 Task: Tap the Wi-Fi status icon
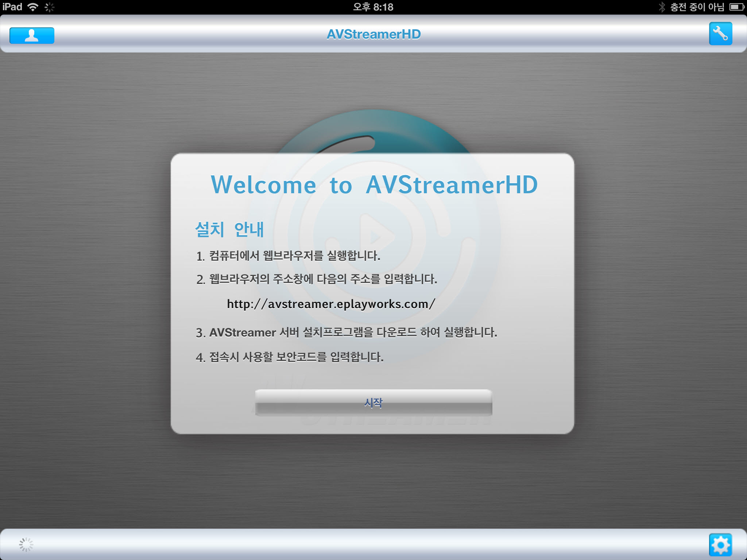[x=33, y=7]
